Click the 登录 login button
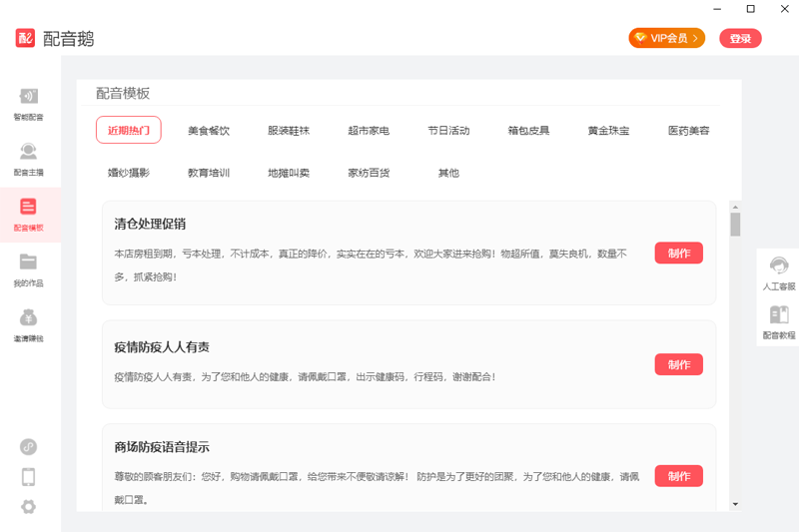 [x=740, y=38]
